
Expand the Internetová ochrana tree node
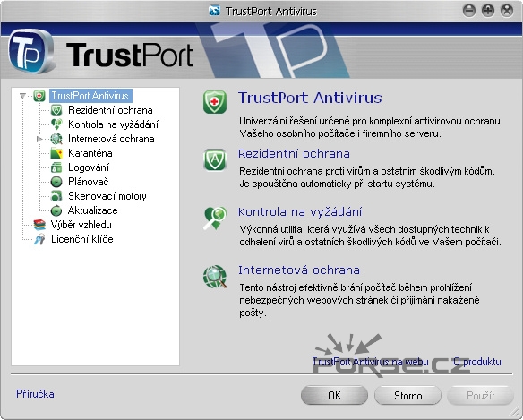(x=39, y=139)
